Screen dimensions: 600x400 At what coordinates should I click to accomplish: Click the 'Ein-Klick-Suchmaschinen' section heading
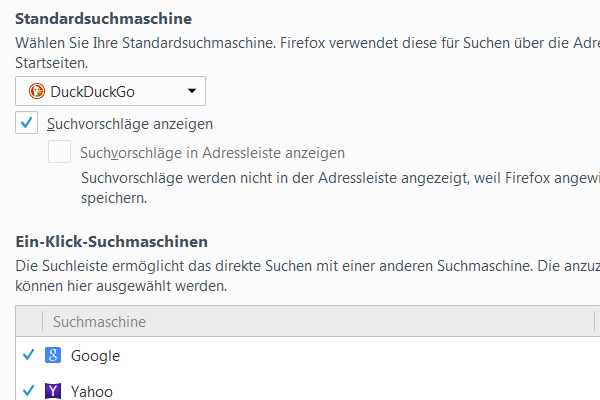click(x=112, y=241)
